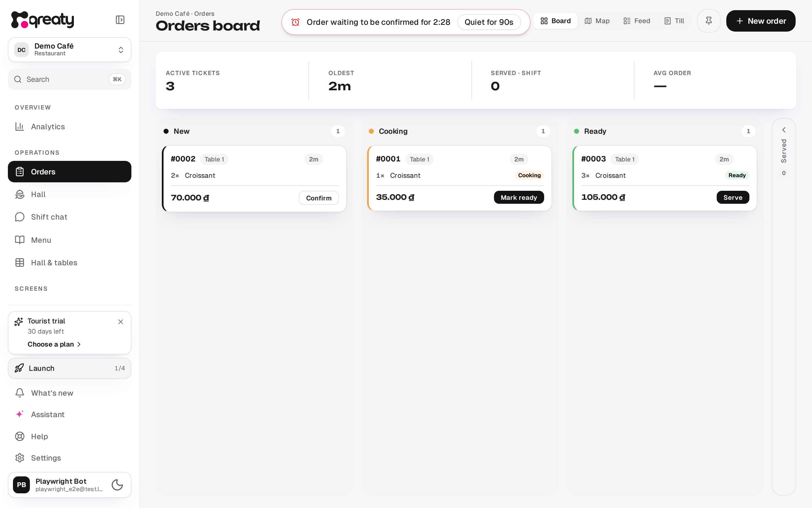Image resolution: width=812 pixels, height=508 pixels.
Task: Toggle dark mode moon icon
Action: point(117,485)
